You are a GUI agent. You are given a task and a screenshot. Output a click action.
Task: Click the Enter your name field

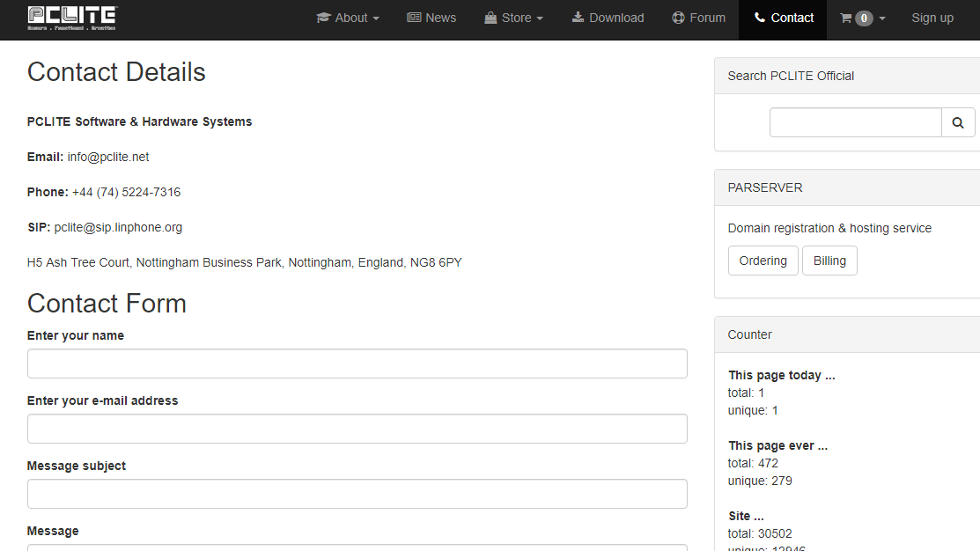[357, 364]
